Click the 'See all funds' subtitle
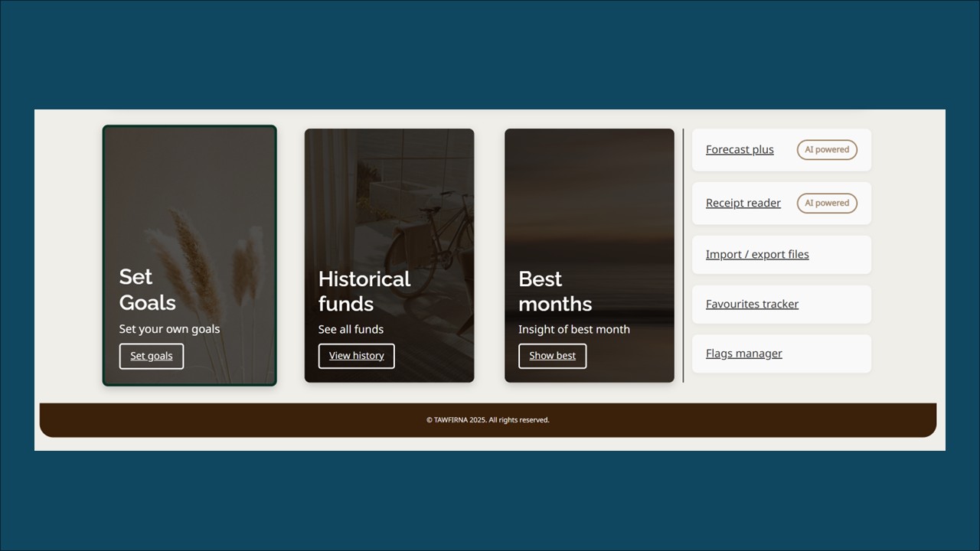Viewport: 980px width, 551px height. click(351, 329)
